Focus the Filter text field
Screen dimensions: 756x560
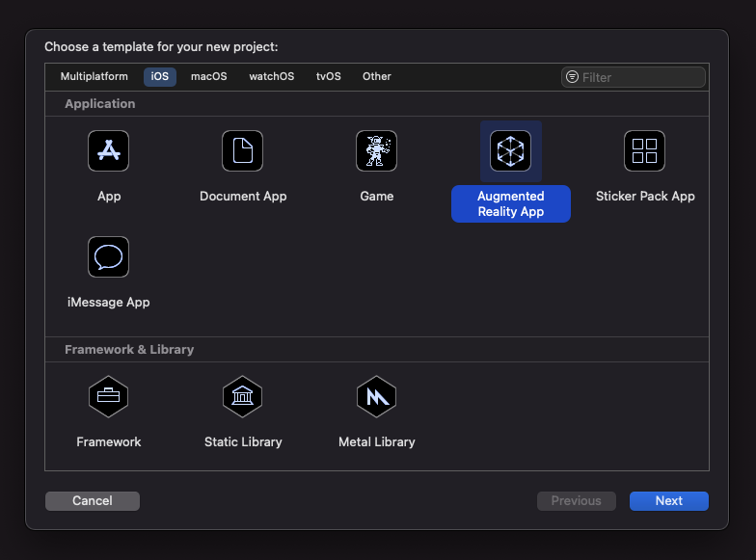point(640,77)
